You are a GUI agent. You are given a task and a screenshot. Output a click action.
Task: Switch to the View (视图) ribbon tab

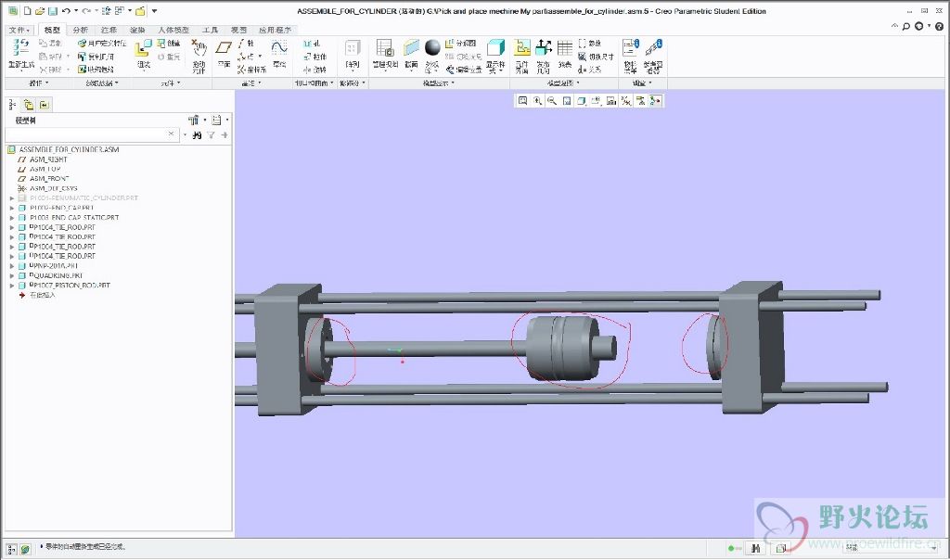pos(238,30)
